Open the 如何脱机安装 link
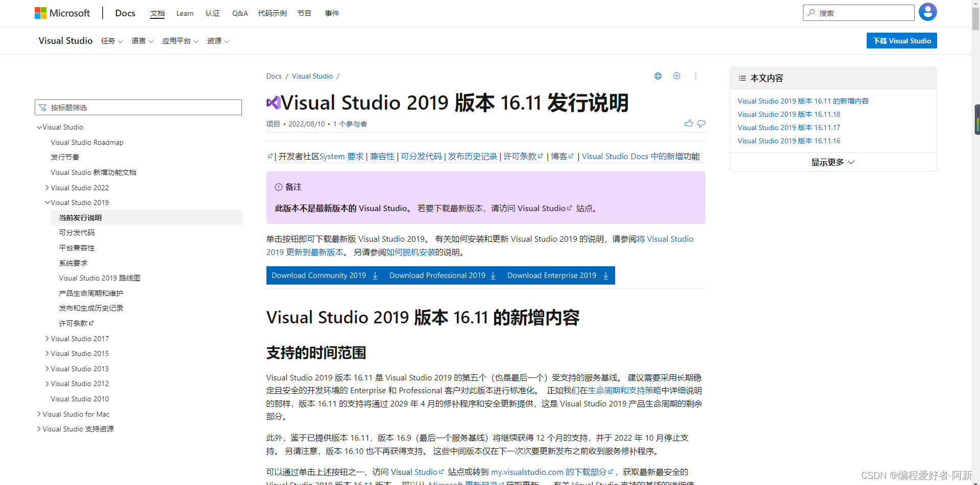The height and width of the screenshot is (485, 980). pos(411,252)
